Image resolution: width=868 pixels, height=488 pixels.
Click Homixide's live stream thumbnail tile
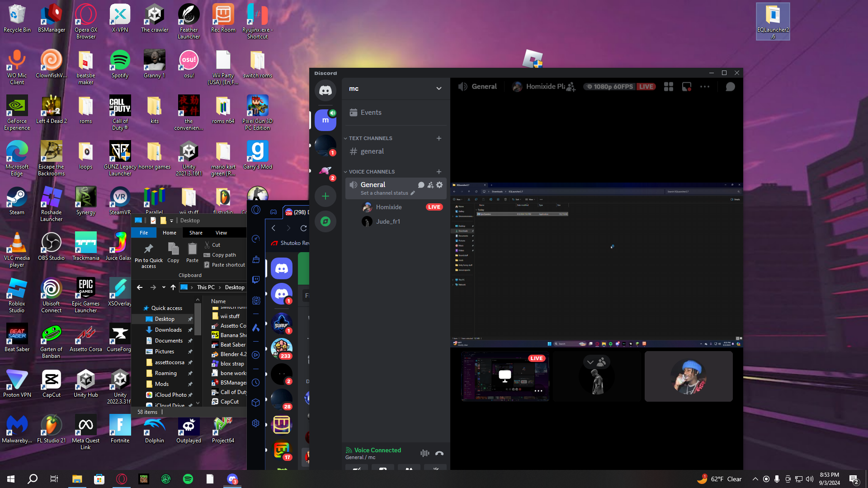point(505,376)
